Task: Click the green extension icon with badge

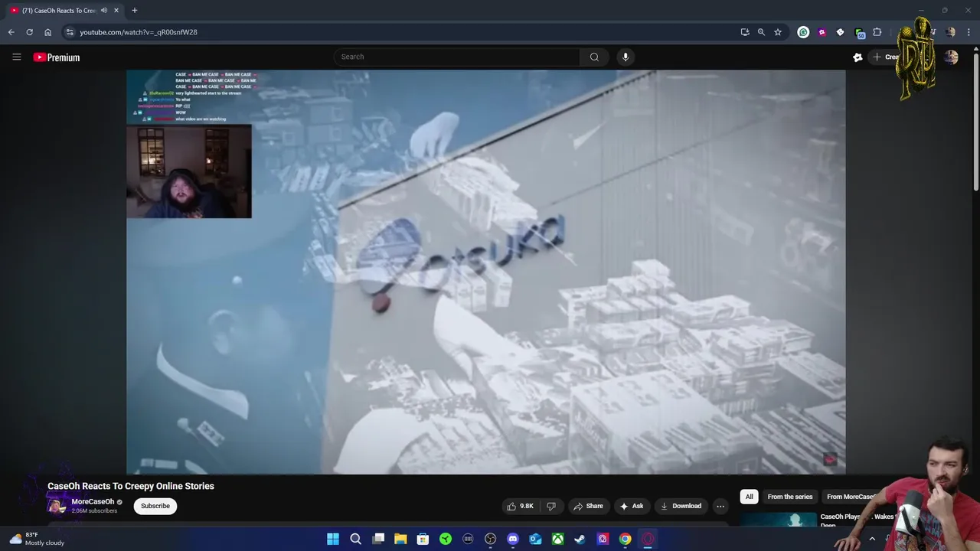Action: pos(860,33)
